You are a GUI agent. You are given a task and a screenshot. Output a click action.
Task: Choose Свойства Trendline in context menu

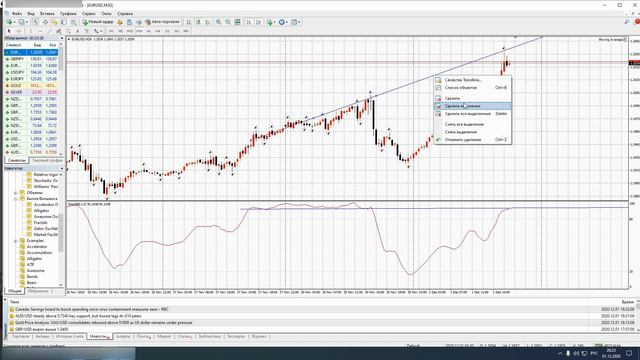[472, 80]
